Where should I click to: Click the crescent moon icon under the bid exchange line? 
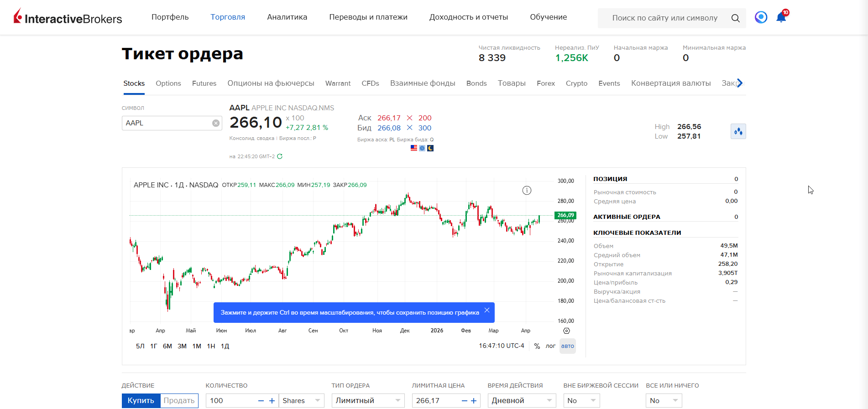430,148
